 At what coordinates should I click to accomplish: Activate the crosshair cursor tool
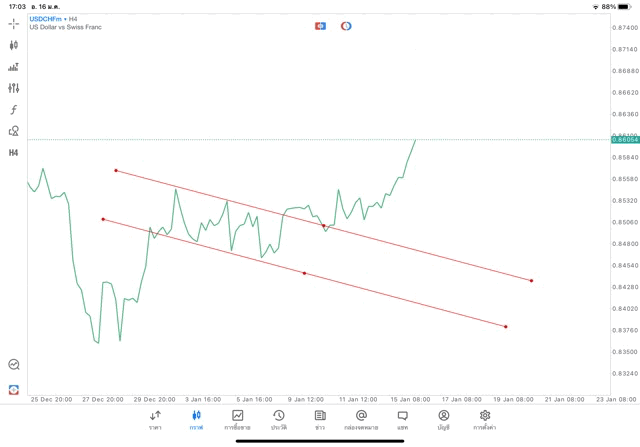14,23
